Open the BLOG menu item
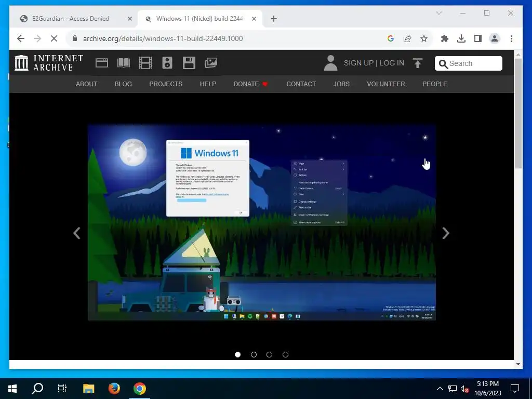This screenshot has width=532, height=399. click(123, 84)
